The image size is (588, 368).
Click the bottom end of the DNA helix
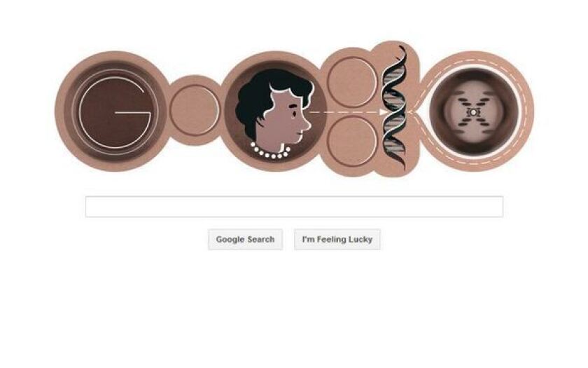pos(401,163)
